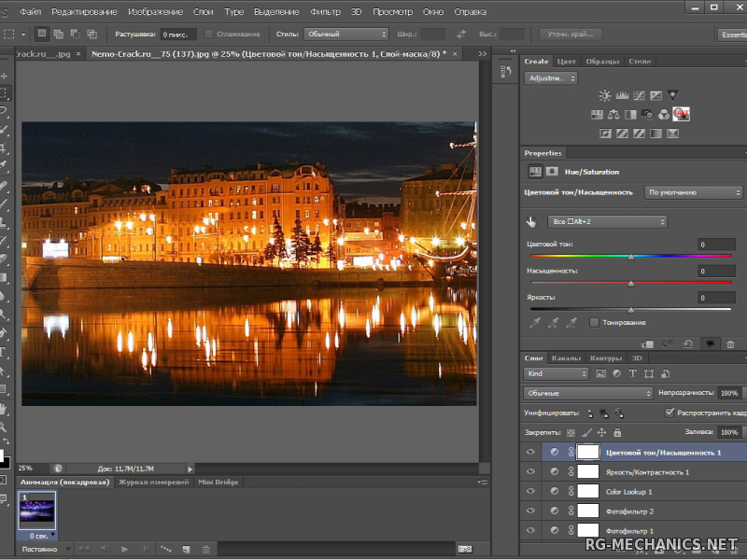
Task: Select the Move tool in the toolbox
Action: tap(5, 76)
